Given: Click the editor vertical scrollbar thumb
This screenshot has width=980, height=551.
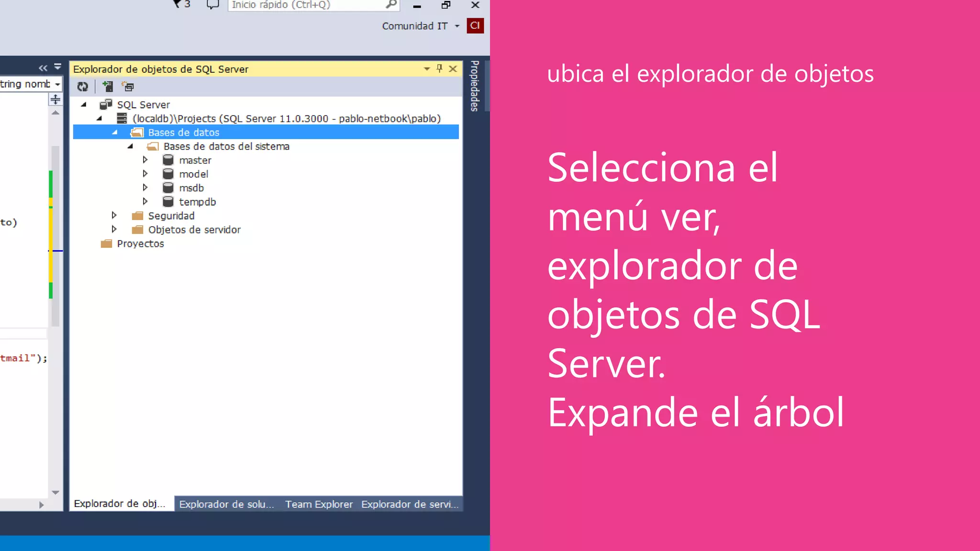Looking at the screenshot, I should click(56, 236).
